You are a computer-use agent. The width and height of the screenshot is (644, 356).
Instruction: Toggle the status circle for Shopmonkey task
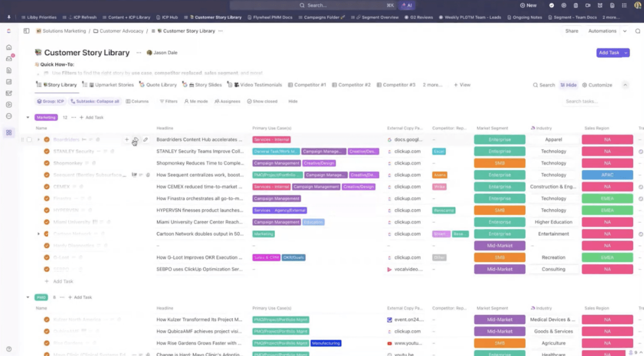pos(46,163)
